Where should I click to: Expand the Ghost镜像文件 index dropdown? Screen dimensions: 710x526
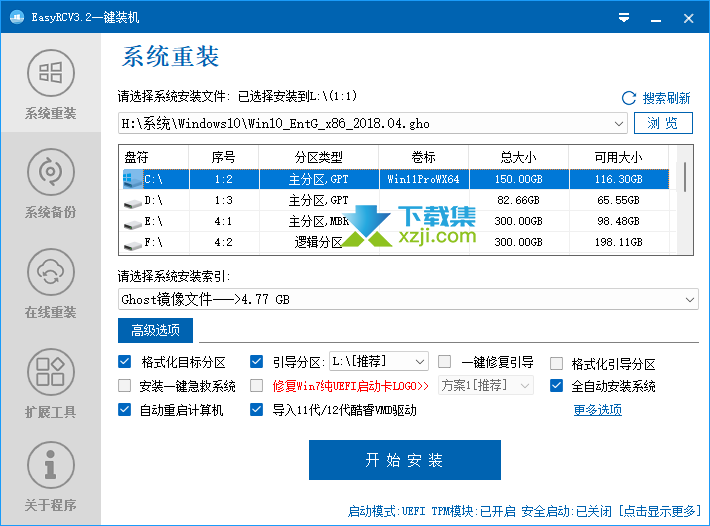tap(690, 300)
